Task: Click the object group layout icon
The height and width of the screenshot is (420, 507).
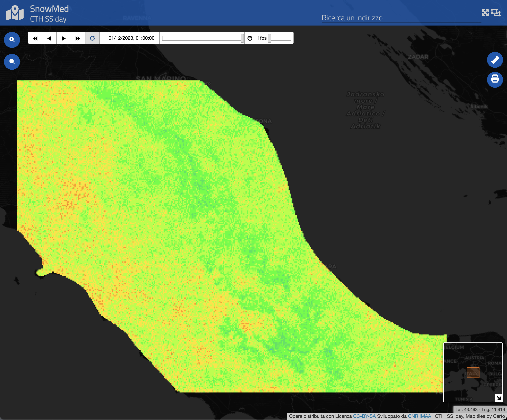Action: [x=496, y=13]
